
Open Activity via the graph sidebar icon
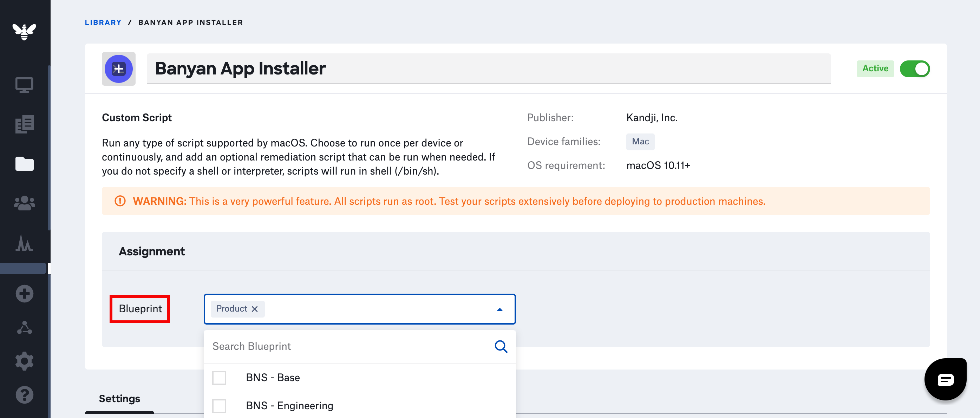coord(24,243)
